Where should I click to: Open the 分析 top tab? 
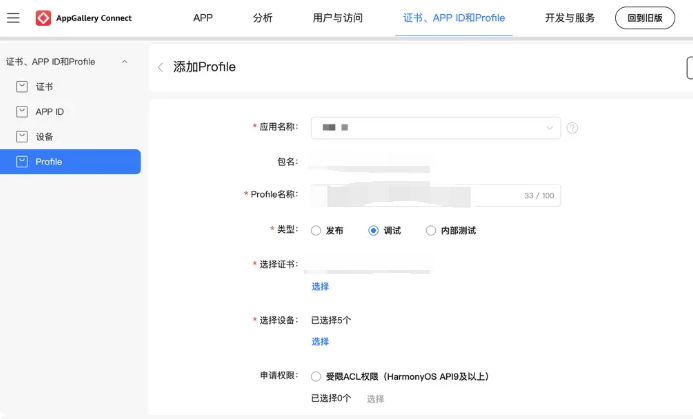pos(263,18)
